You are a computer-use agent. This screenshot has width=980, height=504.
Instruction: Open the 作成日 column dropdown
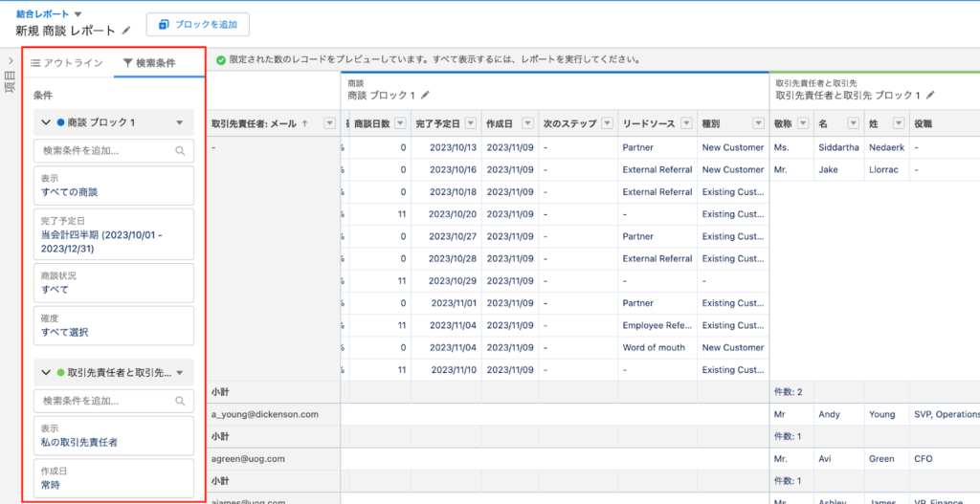click(527, 123)
